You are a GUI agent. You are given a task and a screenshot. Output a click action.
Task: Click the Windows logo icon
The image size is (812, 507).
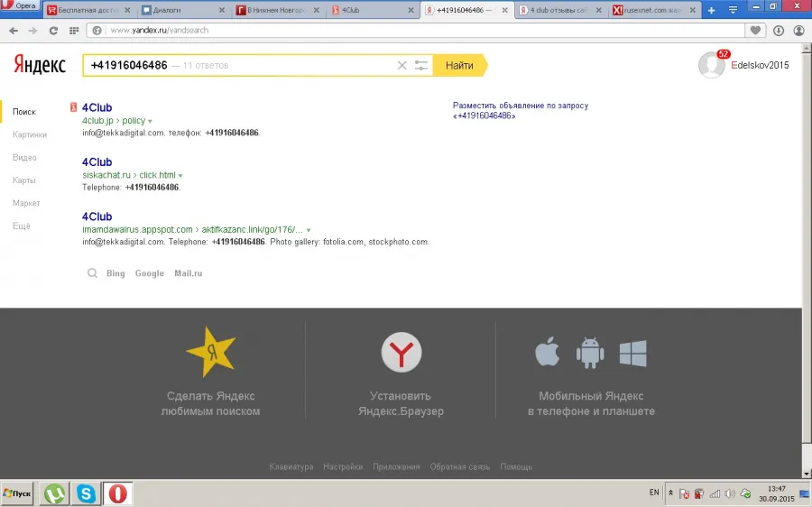pos(632,354)
